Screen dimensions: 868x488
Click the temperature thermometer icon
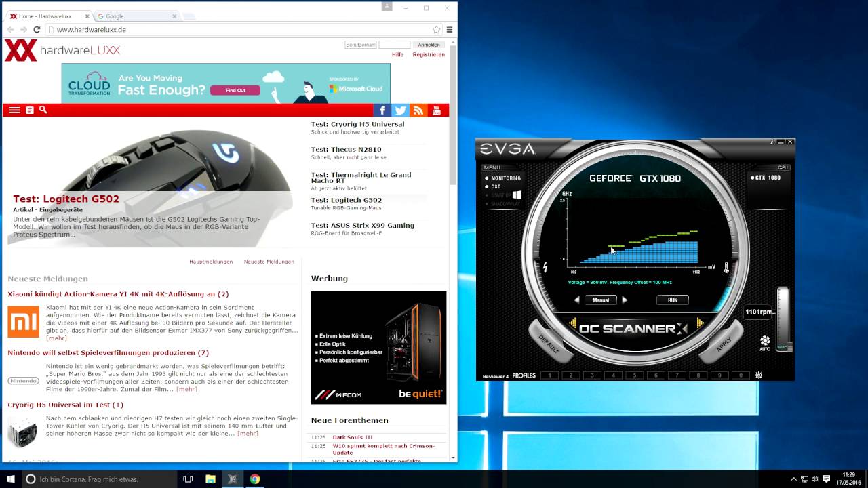click(726, 268)
